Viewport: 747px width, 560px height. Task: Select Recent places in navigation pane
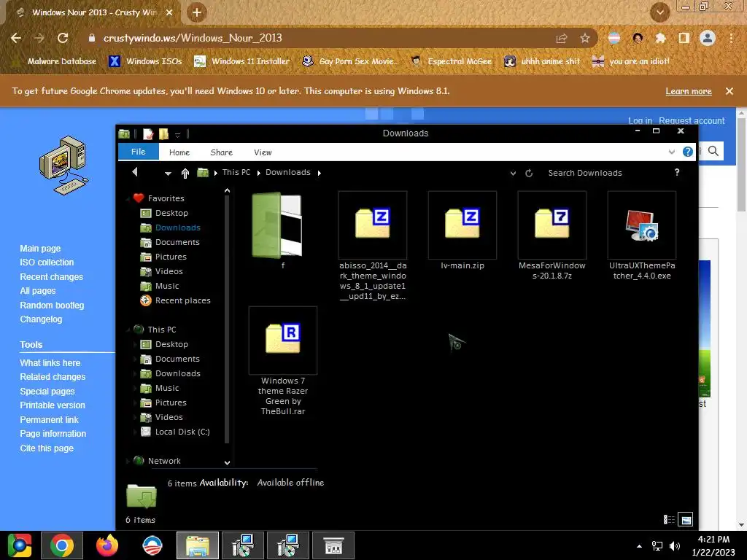click(175, 300)
